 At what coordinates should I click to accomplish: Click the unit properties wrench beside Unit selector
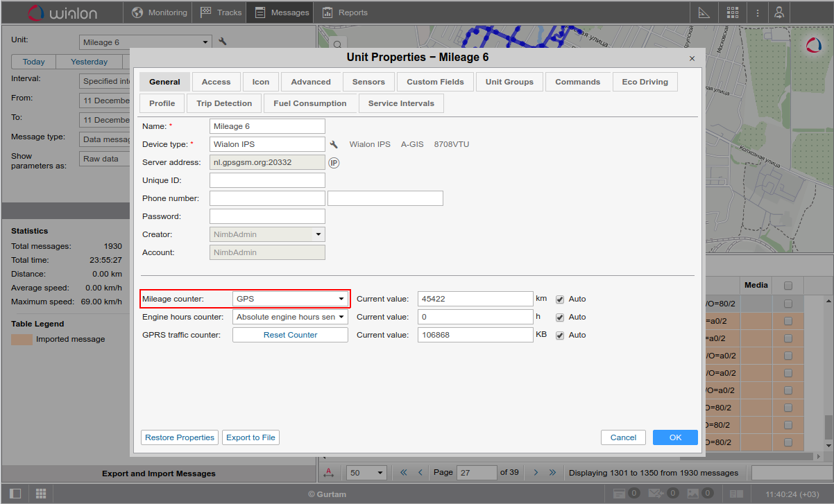(x=223, y=42)
